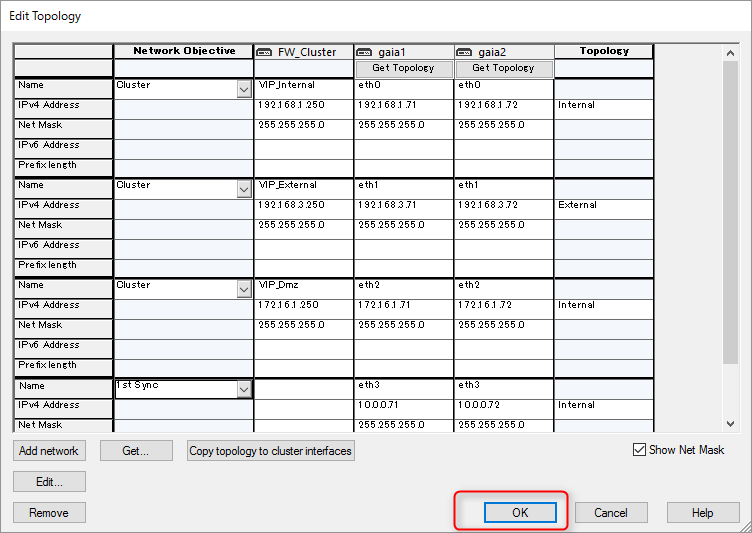This screenshot has width=752, height=533.
Task: Click the Edit... button
Action: 49,482
